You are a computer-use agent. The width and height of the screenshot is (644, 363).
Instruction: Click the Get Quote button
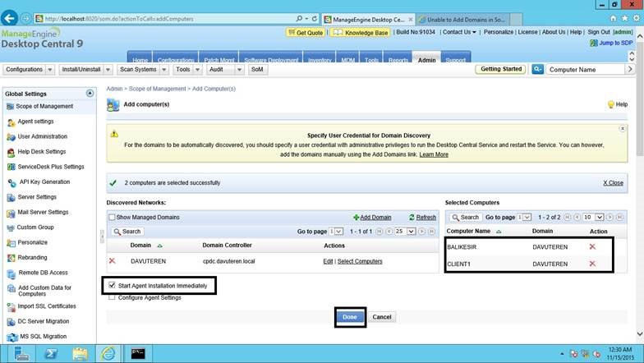click(306, 33)
